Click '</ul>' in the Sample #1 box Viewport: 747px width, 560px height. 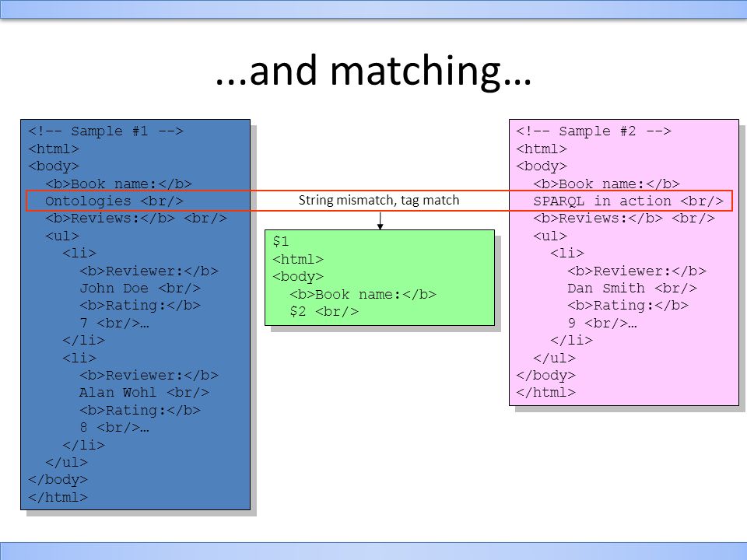pyautogui.click(x=67, y=462)
